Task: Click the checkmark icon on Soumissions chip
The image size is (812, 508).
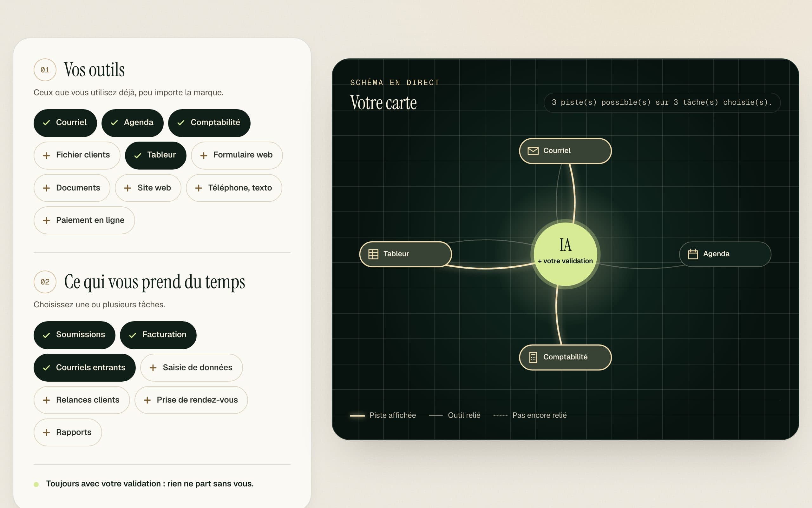Action: click(46, 335)
